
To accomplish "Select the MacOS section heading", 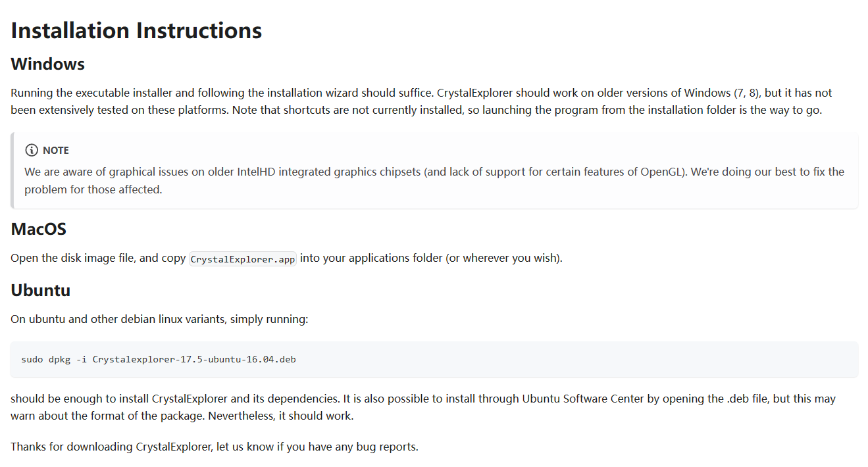I will click(x=38, y=230).
